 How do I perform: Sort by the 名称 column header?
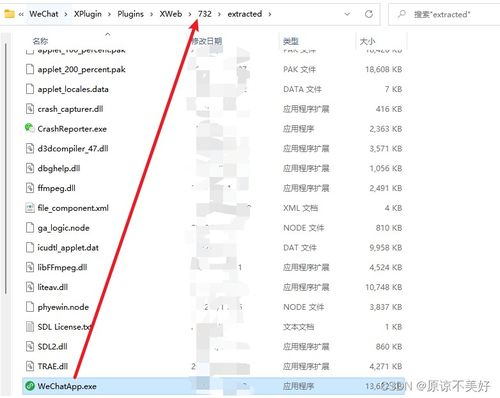pos(40,41)
